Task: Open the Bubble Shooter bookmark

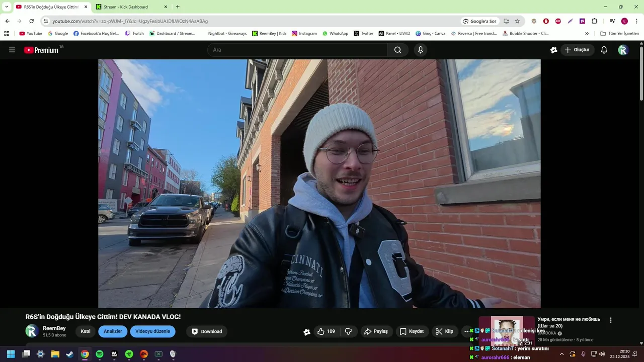Action: 525,34
